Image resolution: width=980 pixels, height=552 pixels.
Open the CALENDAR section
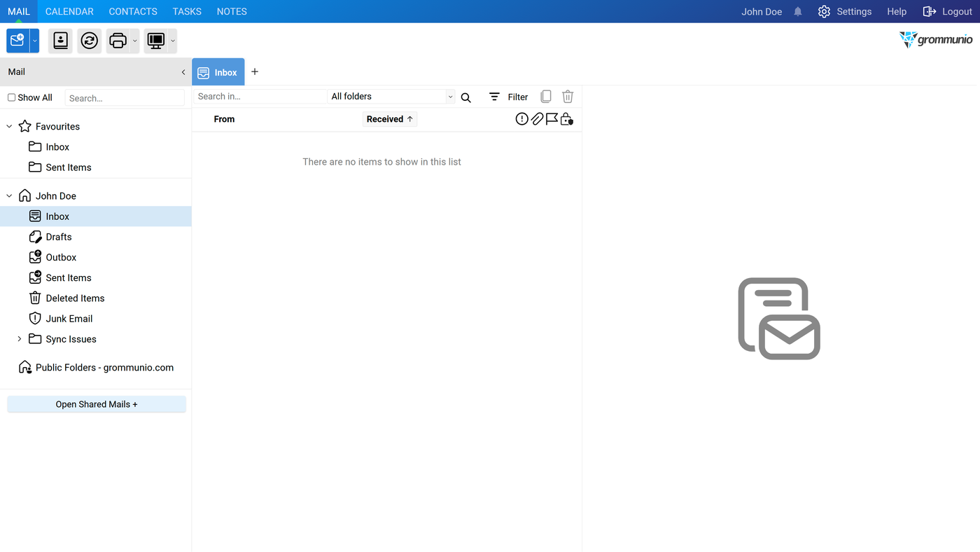(x=69, y=11)
